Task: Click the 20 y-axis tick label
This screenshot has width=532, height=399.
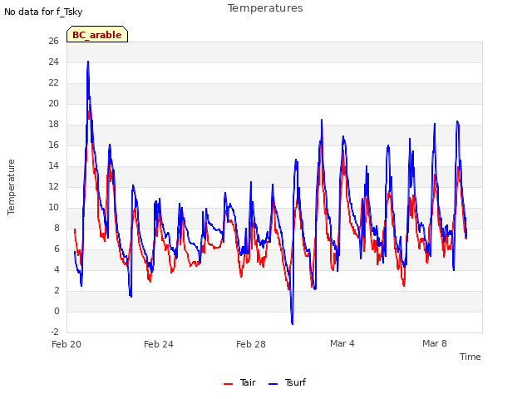Action: [x=53, y=103]
